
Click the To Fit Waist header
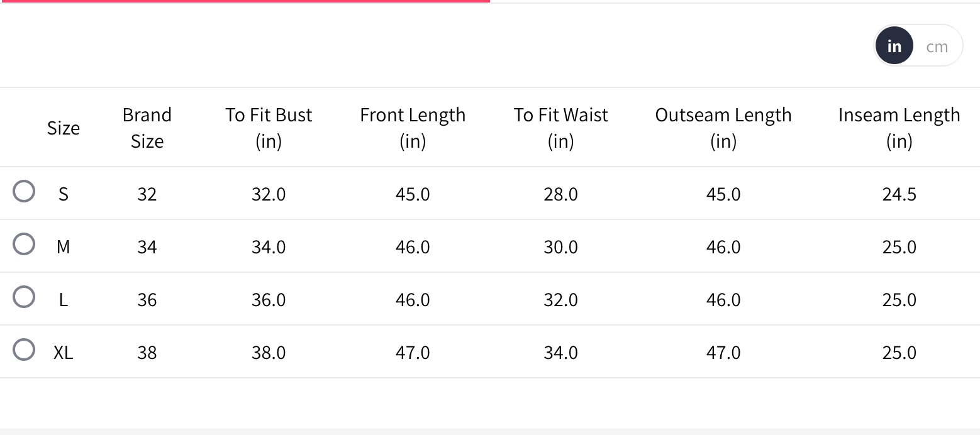click(x=560, y=128)
